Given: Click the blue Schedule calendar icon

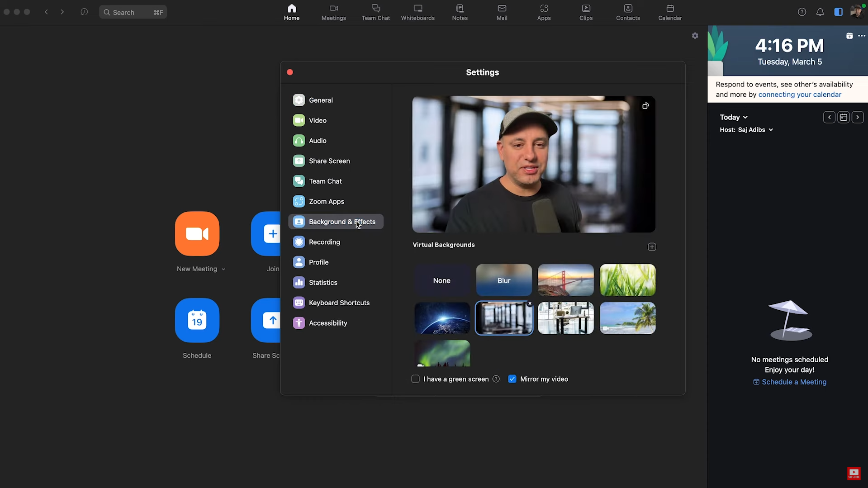Looking at the screenshot, I should (x=197, y=320).
